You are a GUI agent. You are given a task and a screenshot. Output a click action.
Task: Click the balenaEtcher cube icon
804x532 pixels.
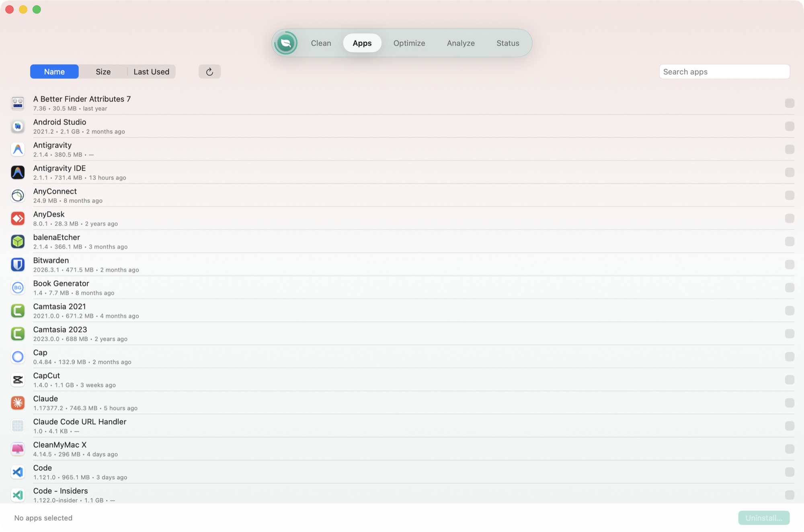18,241
